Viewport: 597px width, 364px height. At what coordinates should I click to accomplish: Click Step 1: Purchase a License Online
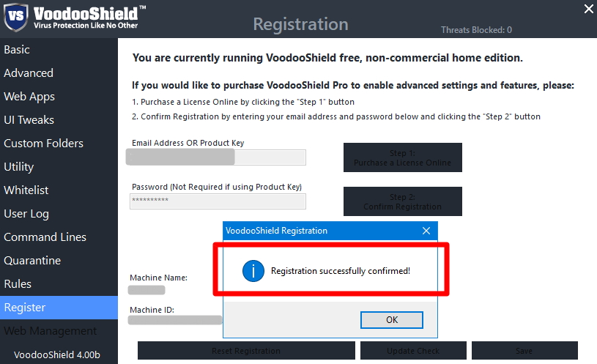(x=402, y=157)
